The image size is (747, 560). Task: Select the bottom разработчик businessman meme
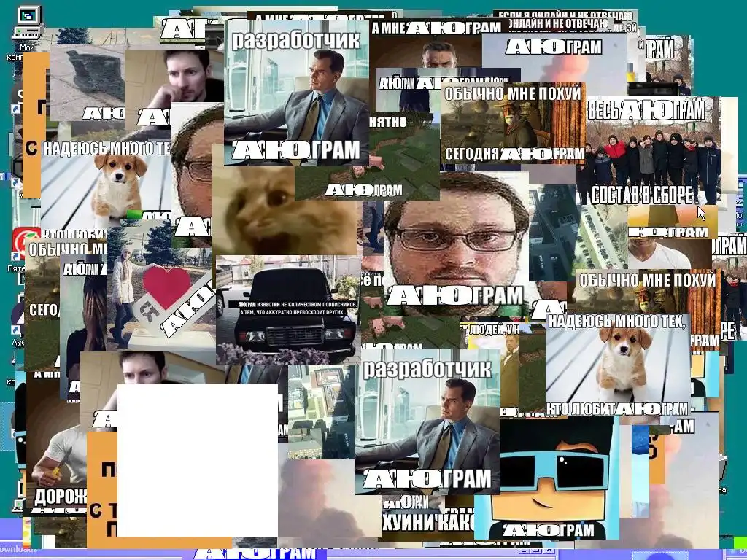pyautogui.click(x=427, y=422)
